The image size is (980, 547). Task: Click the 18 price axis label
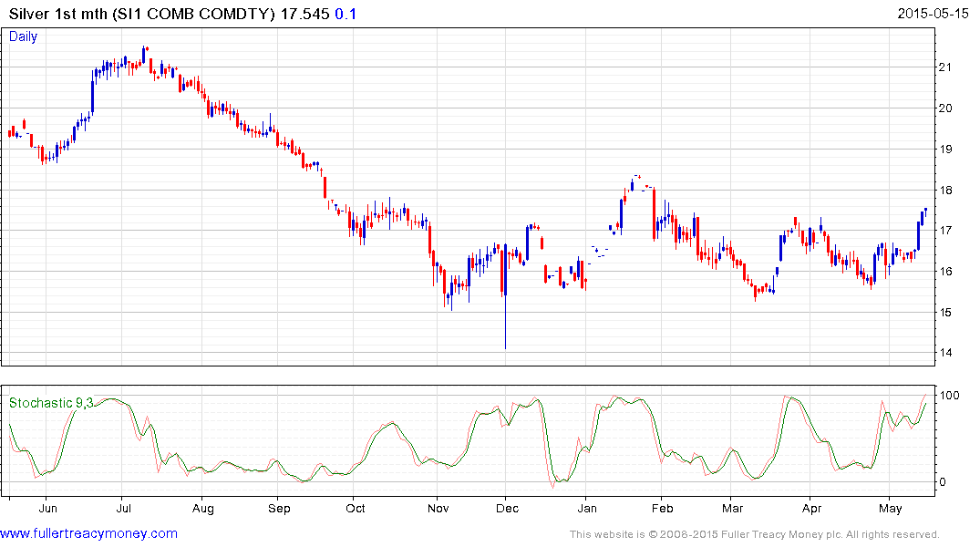tap(945, 191)
